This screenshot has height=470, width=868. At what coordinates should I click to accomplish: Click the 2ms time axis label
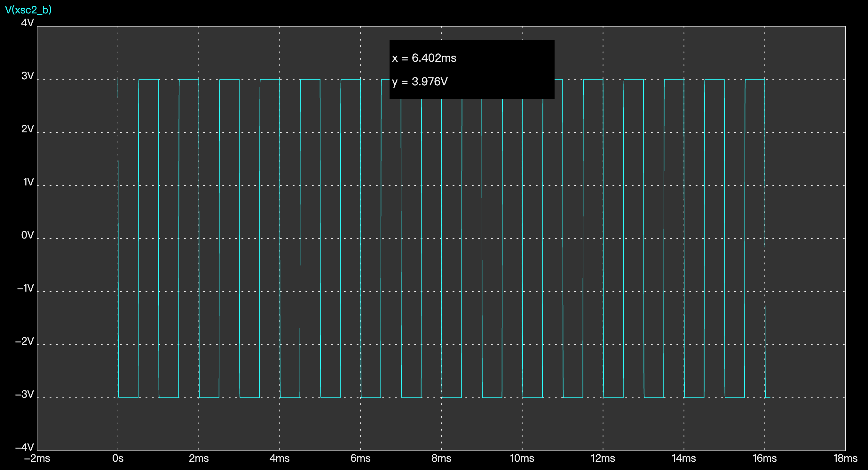click(x=199, y=458)
